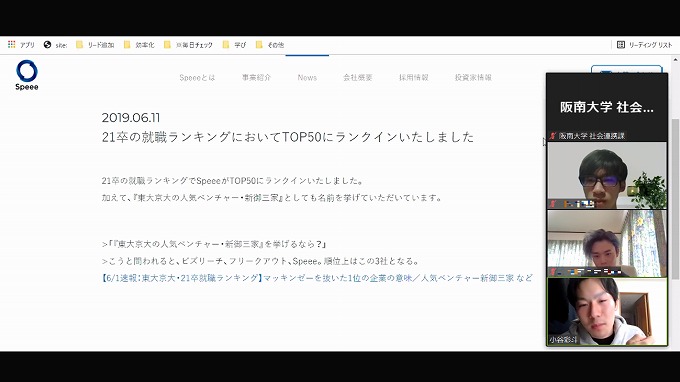Open the 会社概要 navigation item
This screenshot has height=382, width=680.
point(358,78)
